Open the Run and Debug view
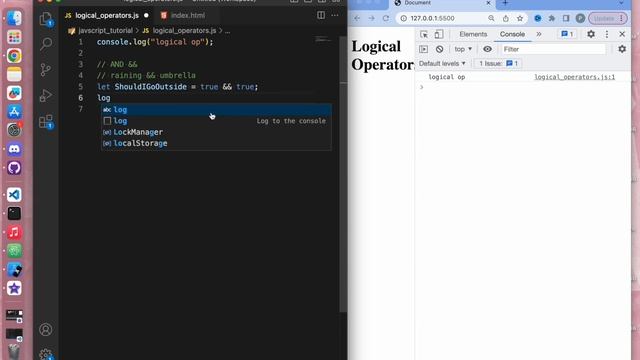The image size is (640, 360). tap(46, 96)
